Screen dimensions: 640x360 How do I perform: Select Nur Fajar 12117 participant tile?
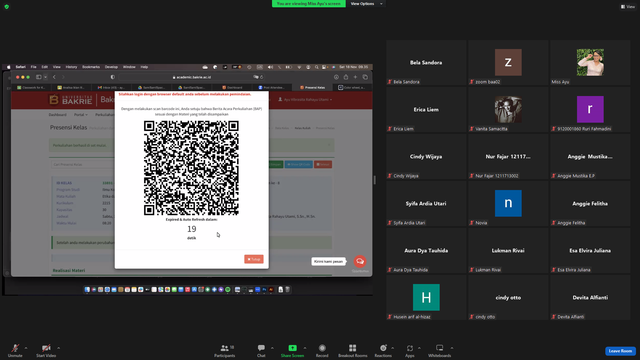click(x=508, y=156)
